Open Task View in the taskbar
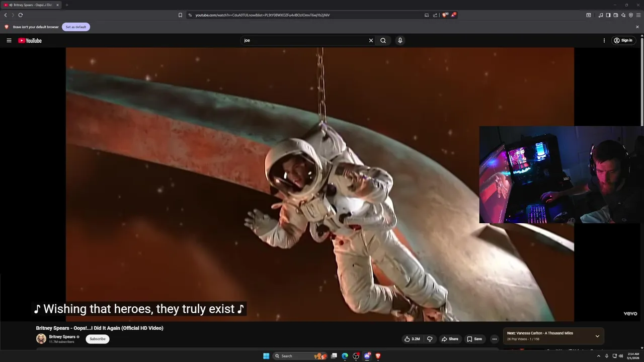Image resolution: width=644 pixels, height=362 pixels. pos(334,356)
